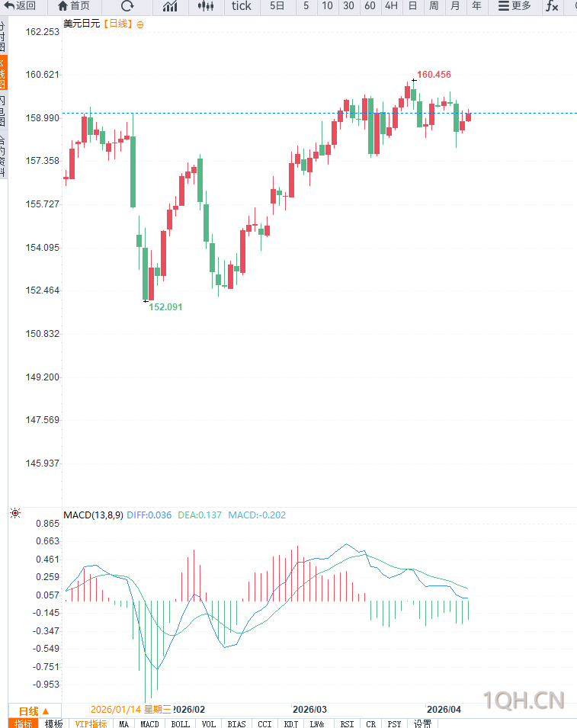Choose the 60-minute period
This screenshot has height=728, width=577.
click(x=370, y=6)
